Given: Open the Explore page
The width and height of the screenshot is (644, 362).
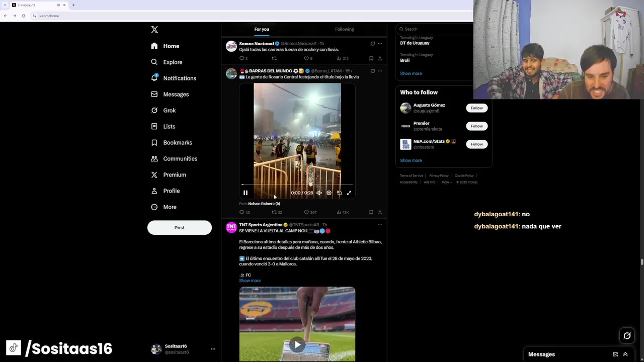Looking at the screenshot, I should click(x=167, y=62).
